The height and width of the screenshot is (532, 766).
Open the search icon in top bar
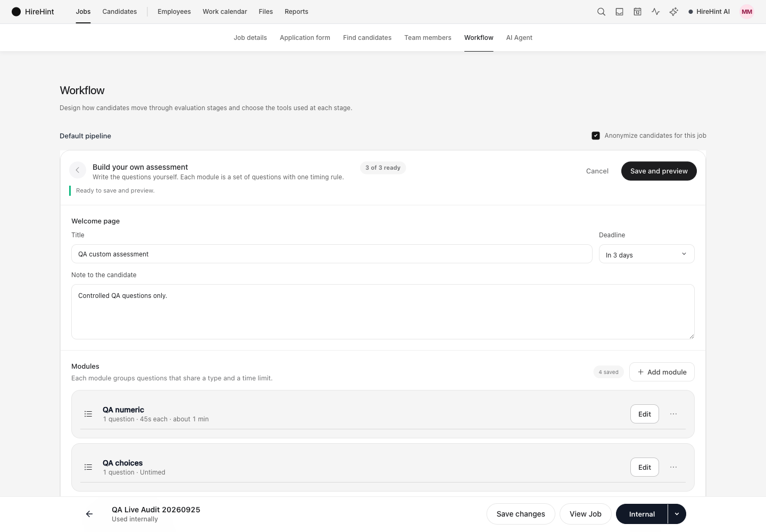click(601, 12)
